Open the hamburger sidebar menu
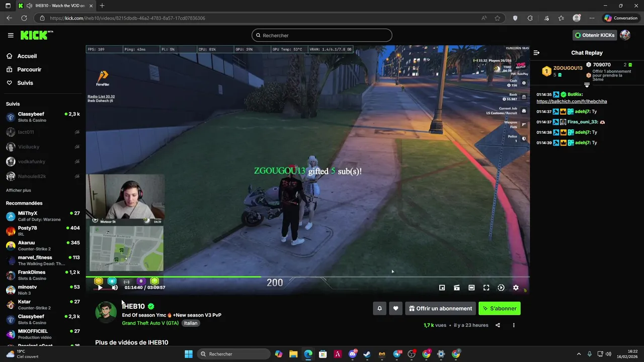 coord(11,35)
